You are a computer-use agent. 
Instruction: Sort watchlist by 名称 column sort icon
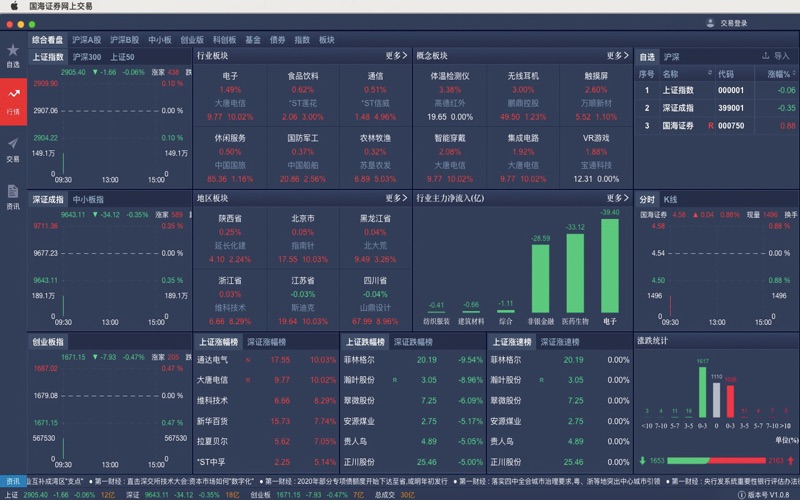coord(710,73)
